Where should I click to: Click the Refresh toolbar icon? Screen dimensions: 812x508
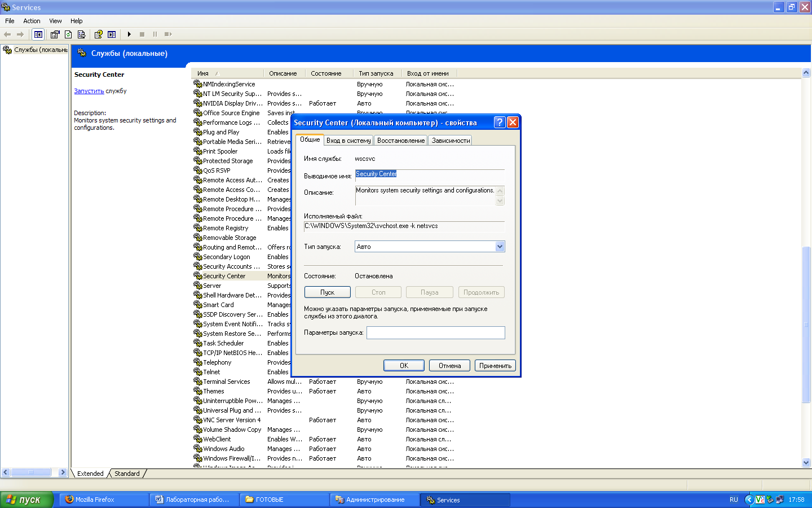[68, 34]
